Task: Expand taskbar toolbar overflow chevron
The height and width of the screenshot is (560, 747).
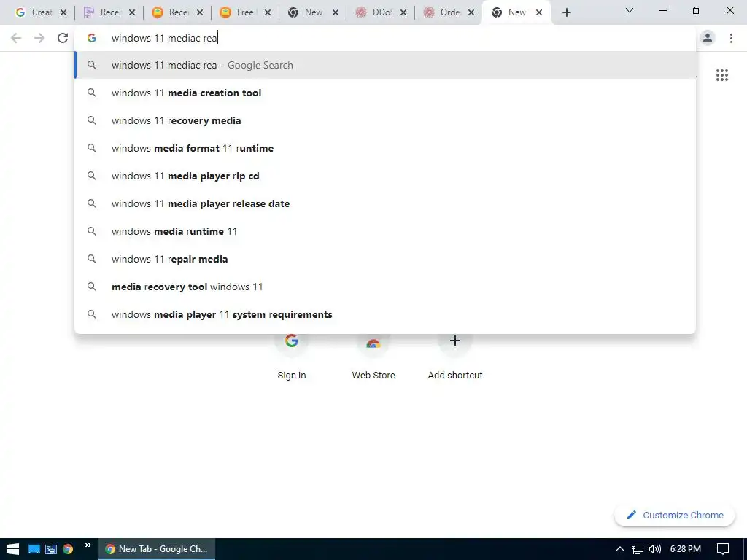Action: point(88,545)
